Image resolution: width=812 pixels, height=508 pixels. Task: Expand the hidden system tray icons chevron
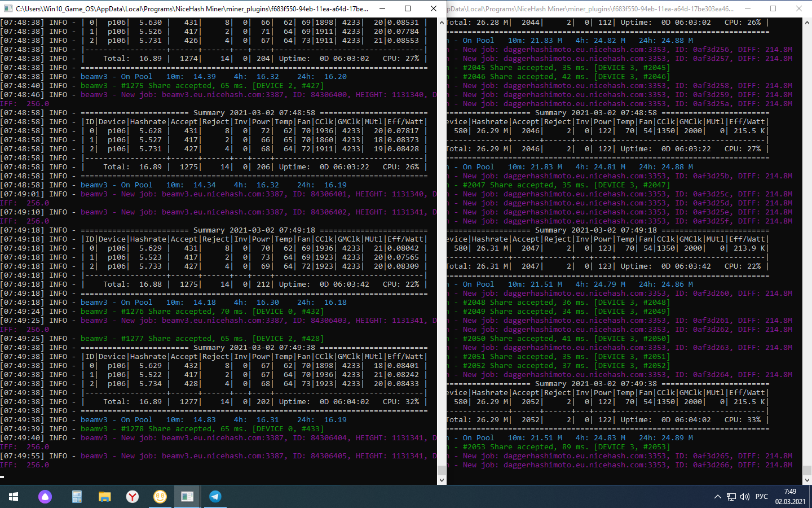(x=717, y=497)
